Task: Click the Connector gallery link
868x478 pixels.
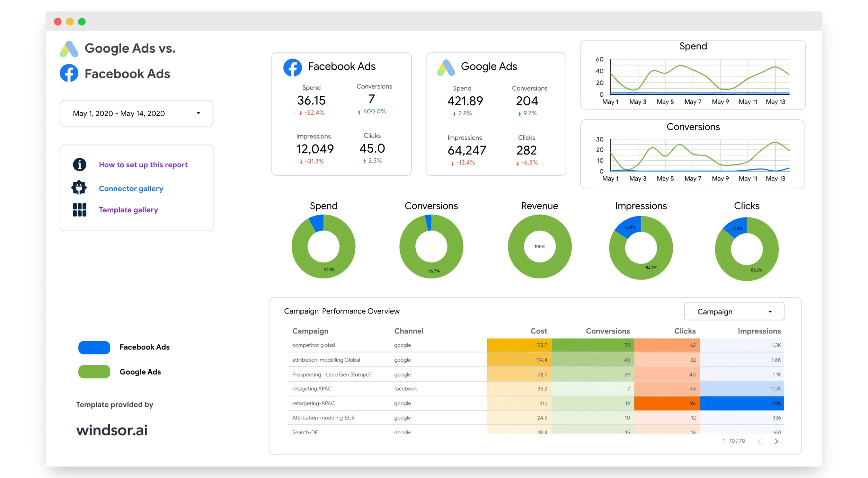Action: pyautogui.click(x=131, y=188)
